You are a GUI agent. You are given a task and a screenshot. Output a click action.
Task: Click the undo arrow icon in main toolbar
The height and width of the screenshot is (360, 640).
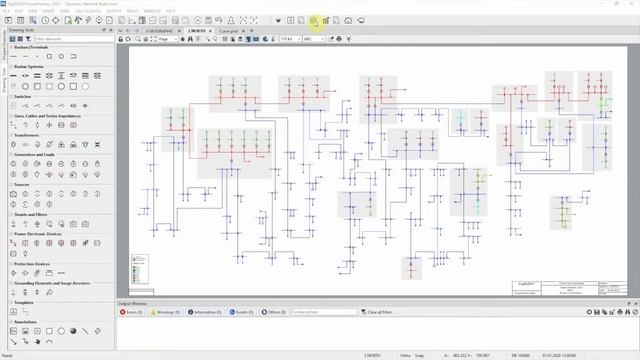[x=219, y=20]
